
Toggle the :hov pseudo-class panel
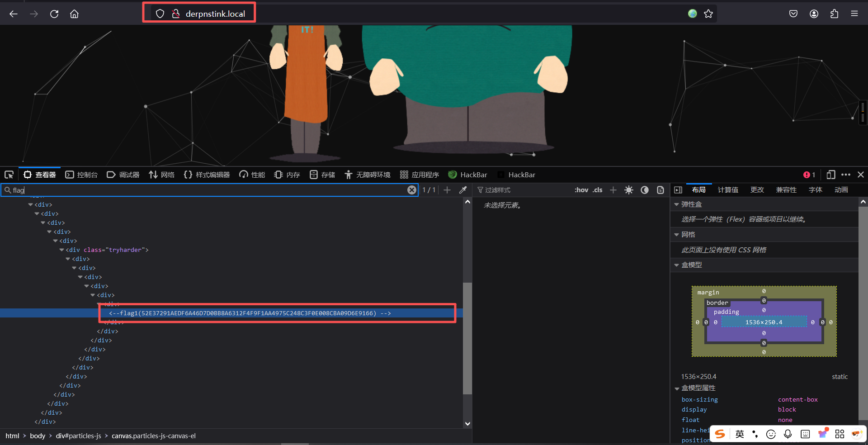click(581, 190)
